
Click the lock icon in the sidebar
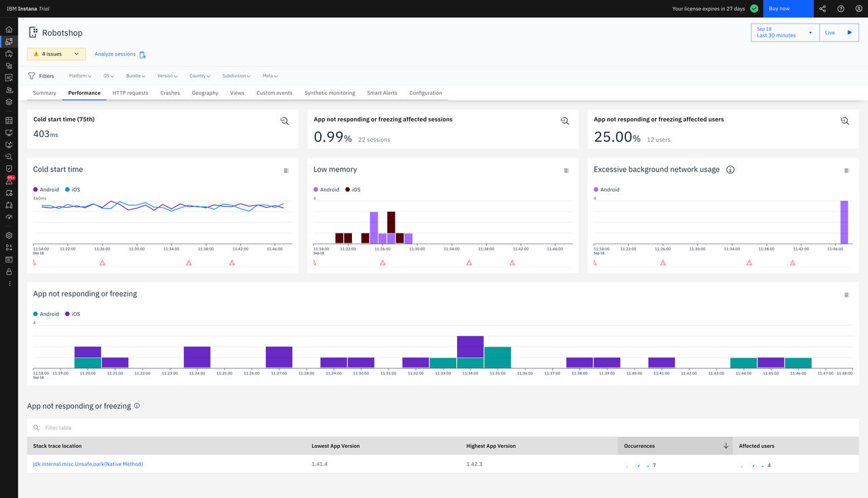click(x=9, y=271)
